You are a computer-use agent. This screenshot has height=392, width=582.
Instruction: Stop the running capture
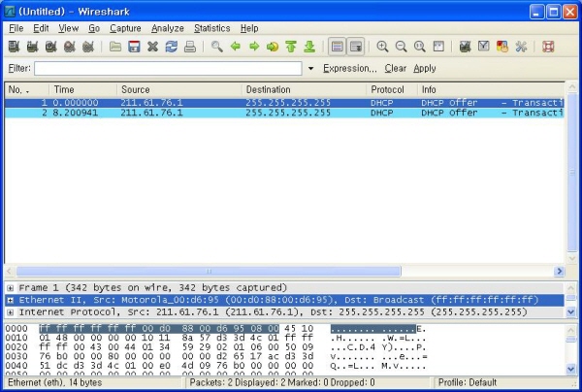70,47
